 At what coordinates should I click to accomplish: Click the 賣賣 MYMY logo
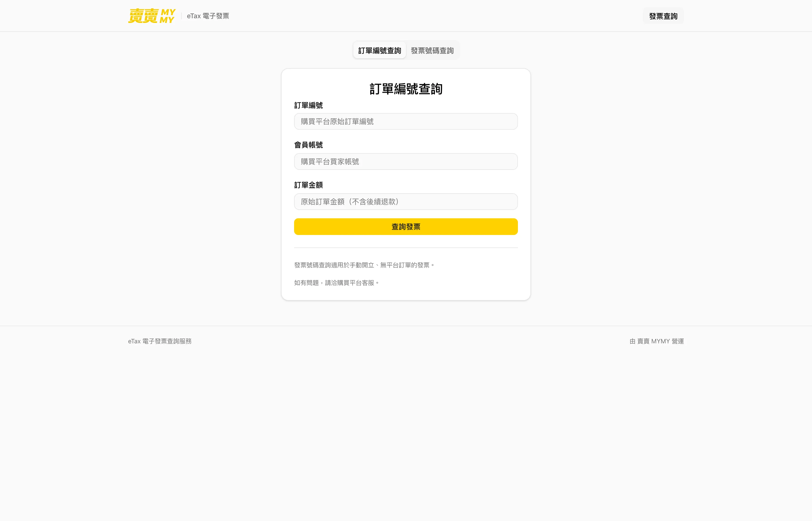click(x=152, y=16)
